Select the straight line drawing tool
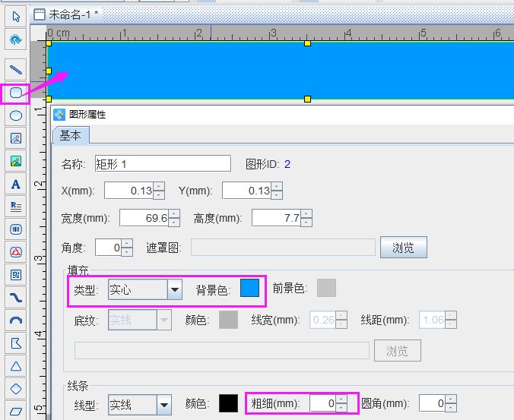 [15, 69]
